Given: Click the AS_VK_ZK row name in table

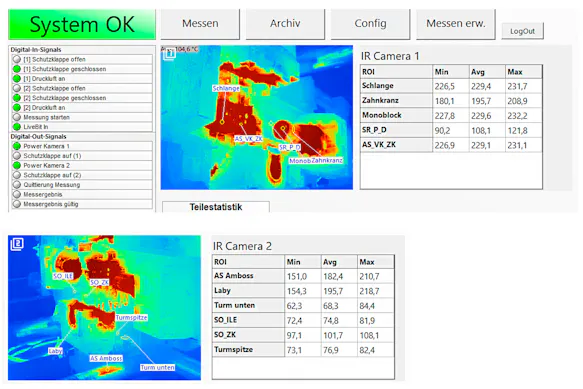Looking at the screenshot, I should 379,145.
